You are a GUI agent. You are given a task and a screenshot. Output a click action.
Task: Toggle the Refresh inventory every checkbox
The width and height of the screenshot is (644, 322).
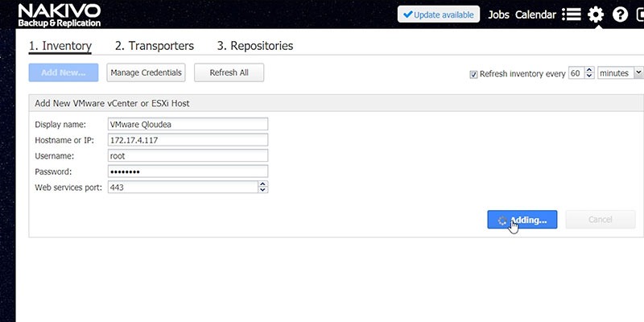click(x=473, y=74)
